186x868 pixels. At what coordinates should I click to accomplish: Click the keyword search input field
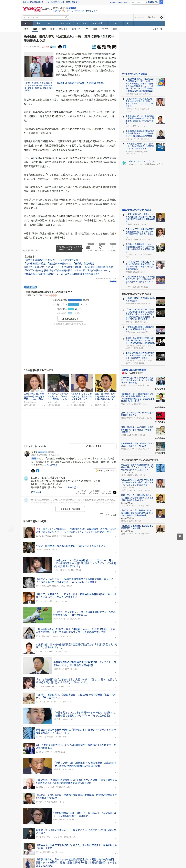click(x=44, y=17)
